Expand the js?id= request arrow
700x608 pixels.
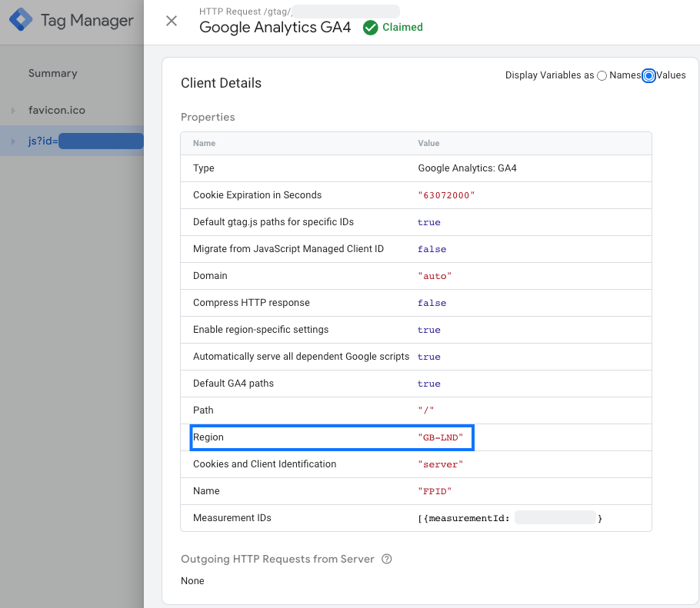[13, 141]
